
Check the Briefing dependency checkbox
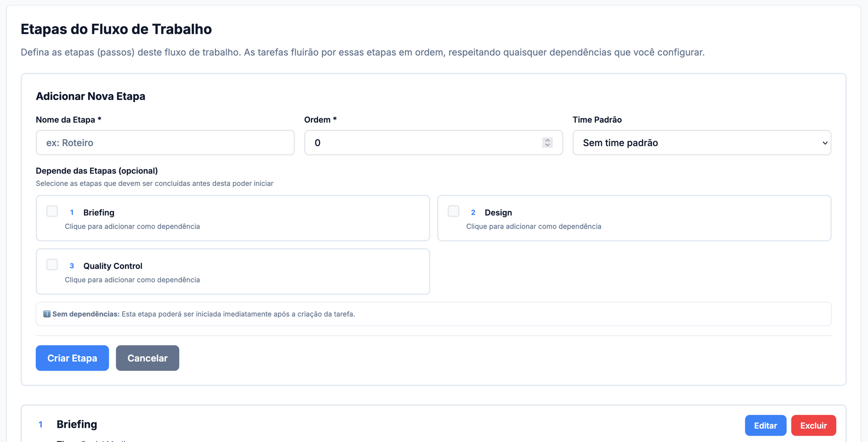click(x=52, y=211)
